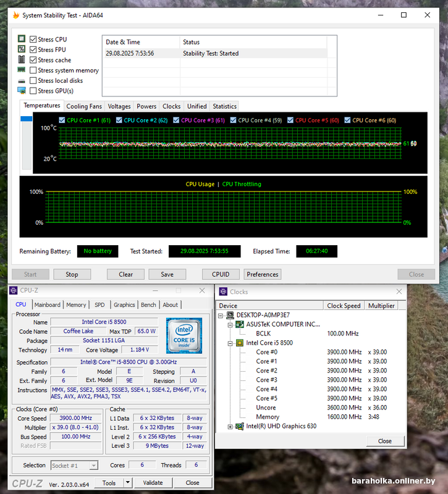Click the cache chip icon beside Stress cache
Image resolution: width=448 pixels, height=494 pixels.
click(22, 60)
